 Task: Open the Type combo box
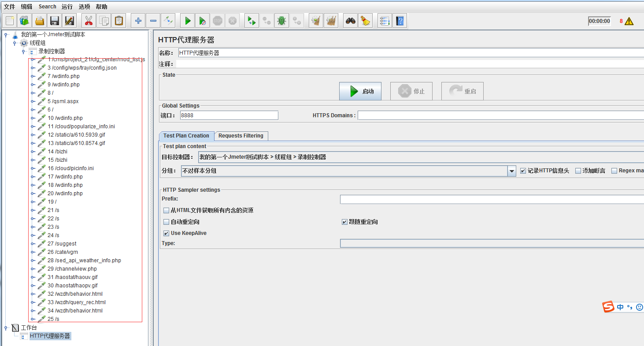pyautogui.click(x=492, y=243)
